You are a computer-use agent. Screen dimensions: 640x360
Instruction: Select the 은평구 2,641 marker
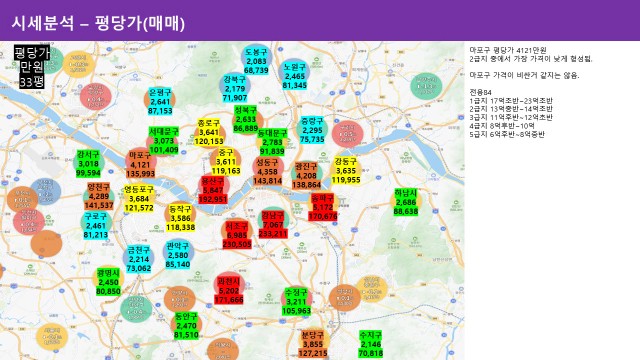click(160, 101)
